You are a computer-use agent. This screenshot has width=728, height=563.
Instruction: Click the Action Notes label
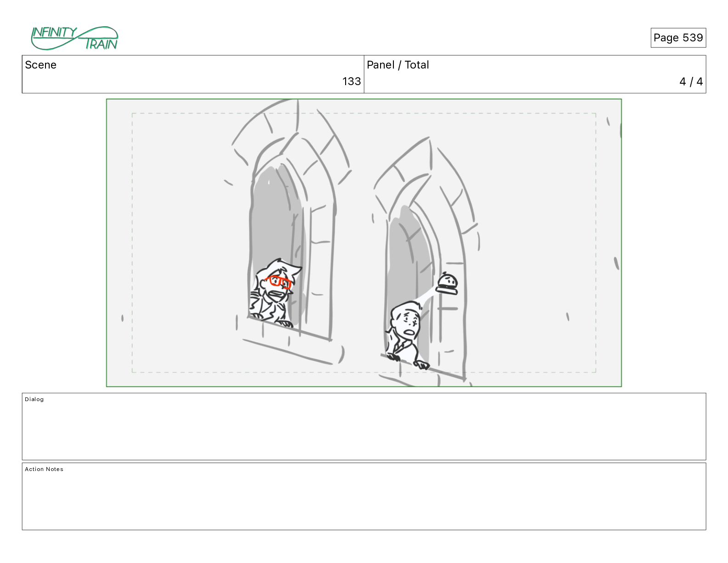tap(44, 469)
